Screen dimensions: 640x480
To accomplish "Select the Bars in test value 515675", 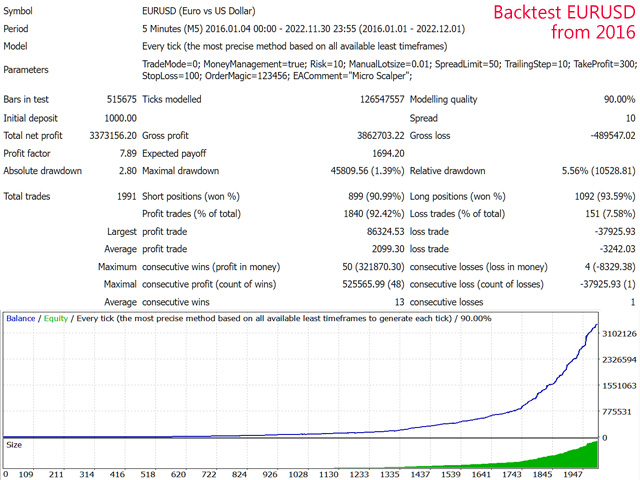I will tap(122, 100).
